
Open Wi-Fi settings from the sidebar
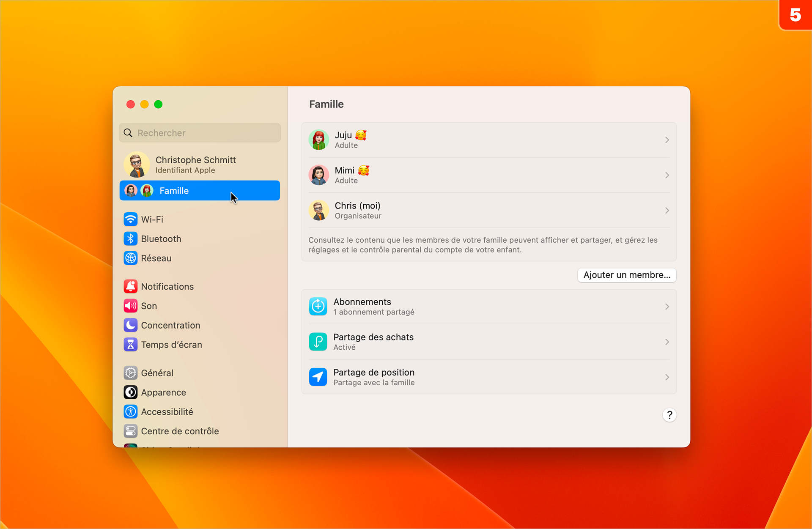tap(130, 219)
